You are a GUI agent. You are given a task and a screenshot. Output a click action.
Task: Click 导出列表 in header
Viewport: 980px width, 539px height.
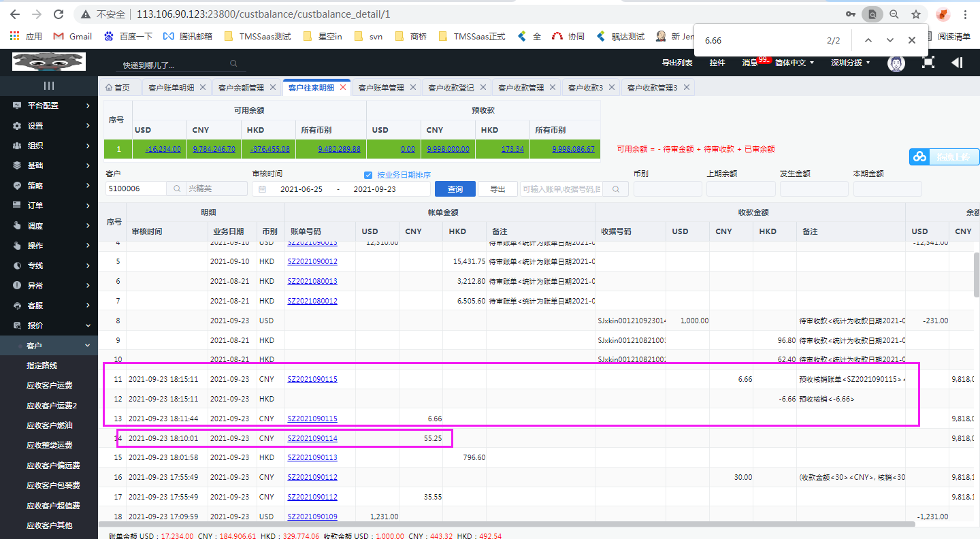677,63
